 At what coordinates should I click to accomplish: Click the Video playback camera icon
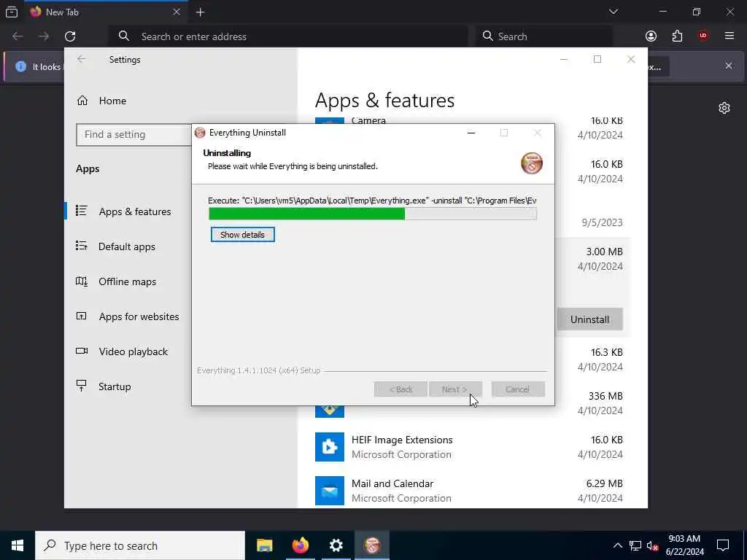(x=82, y=351)
